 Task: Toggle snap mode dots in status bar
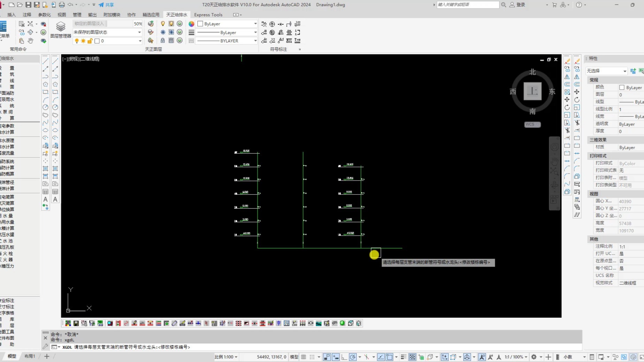pos(312,357)
